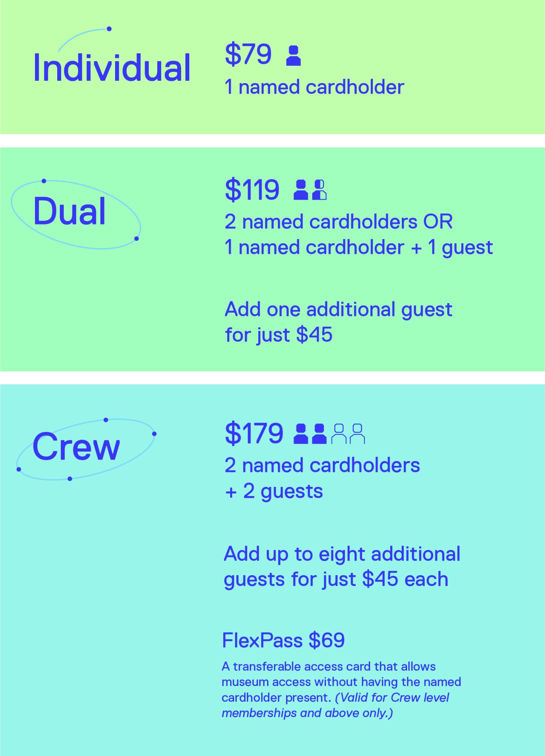Click the single person icon beside $79

click(x=293, y=56)
